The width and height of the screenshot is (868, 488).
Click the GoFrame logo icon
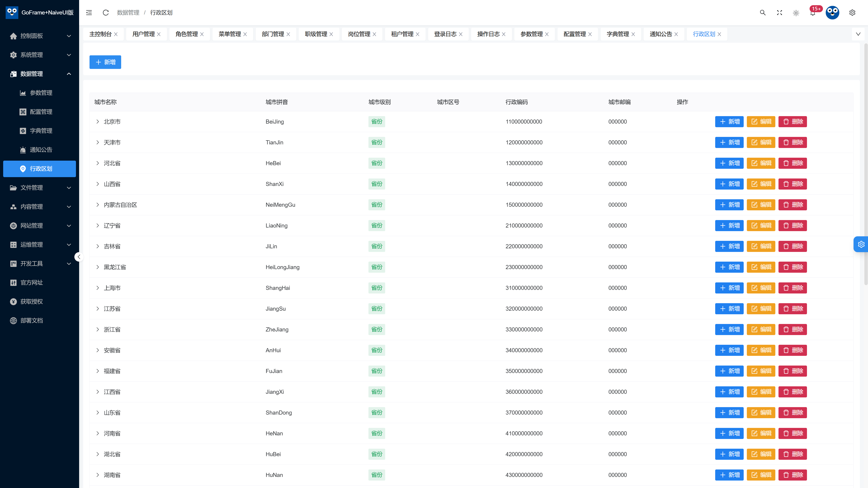12,12
